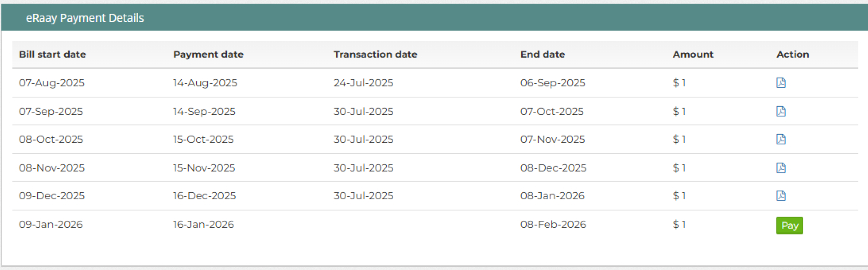
Task: Click the eRaay Payment Details panel title
Action: [85, 18]
